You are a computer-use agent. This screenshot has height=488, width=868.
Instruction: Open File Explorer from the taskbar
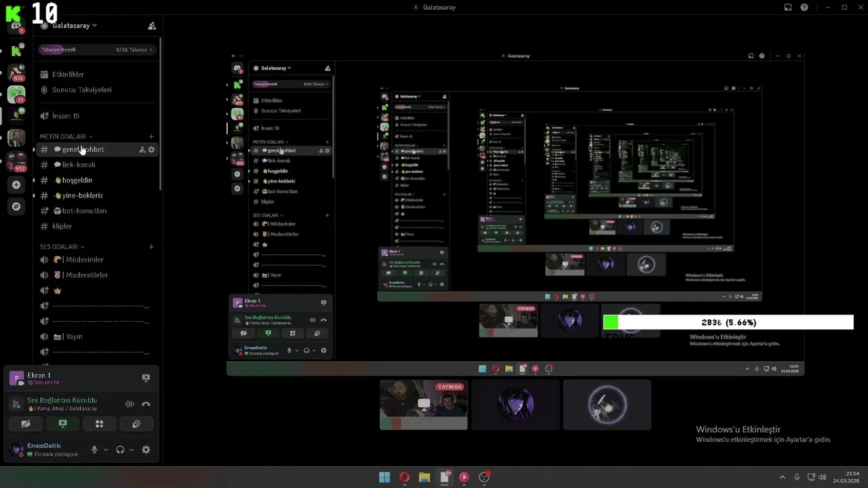(425, 477)
